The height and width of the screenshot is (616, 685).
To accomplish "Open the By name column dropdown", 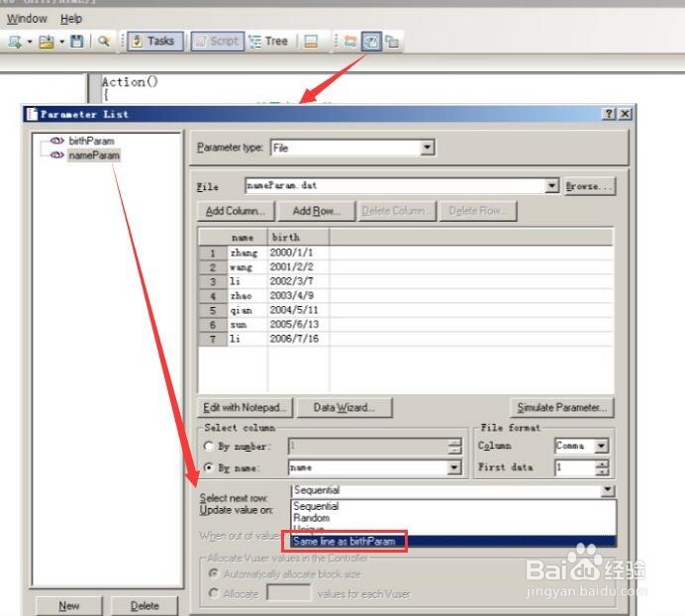I will (x=454, y=467).
